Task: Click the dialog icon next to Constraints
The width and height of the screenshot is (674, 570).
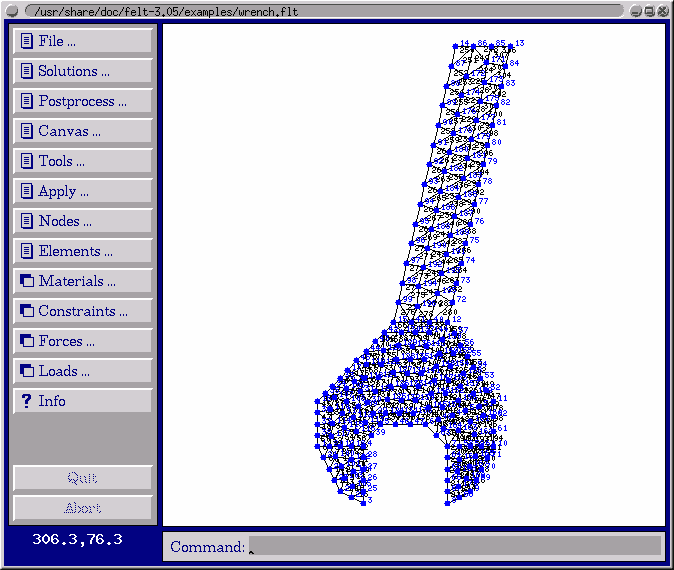Action: click(26, 311)
